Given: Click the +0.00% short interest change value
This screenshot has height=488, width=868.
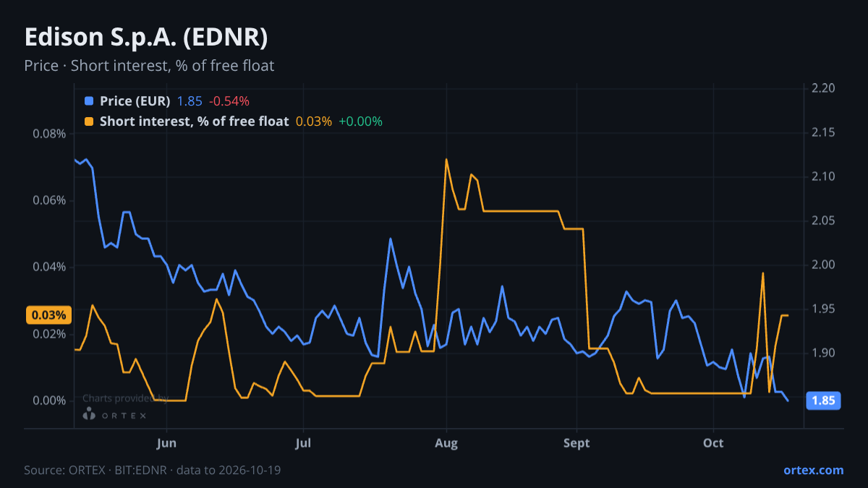Looking at the screenshot, I should pos(360,121).
